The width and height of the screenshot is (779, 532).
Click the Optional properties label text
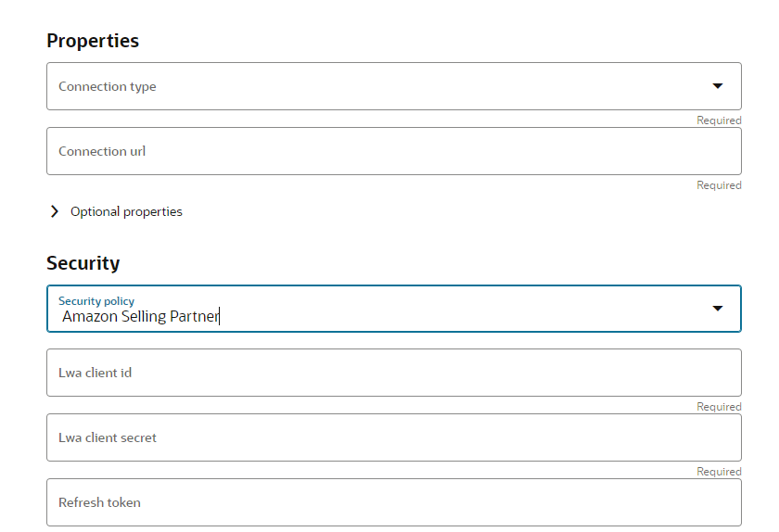126,211
